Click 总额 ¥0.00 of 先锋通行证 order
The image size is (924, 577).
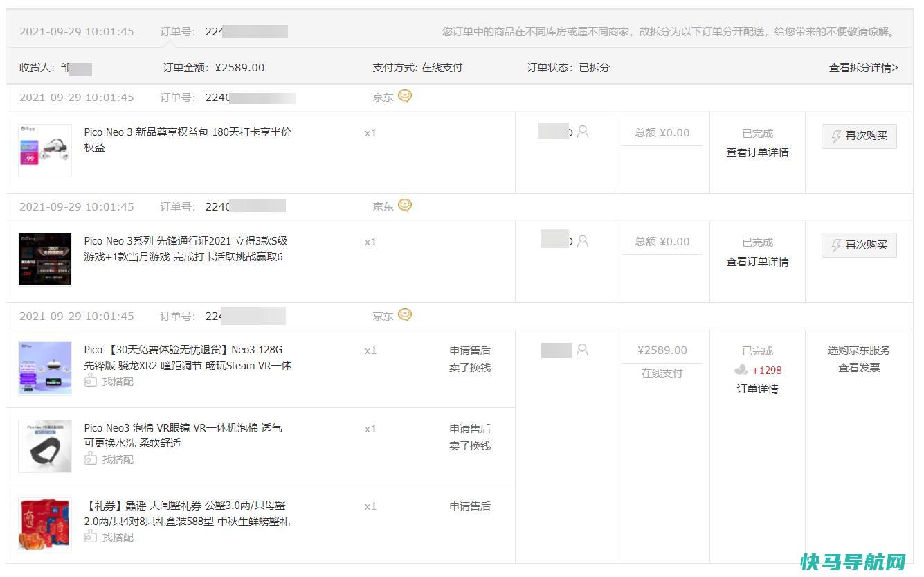[x=662, y=242]
